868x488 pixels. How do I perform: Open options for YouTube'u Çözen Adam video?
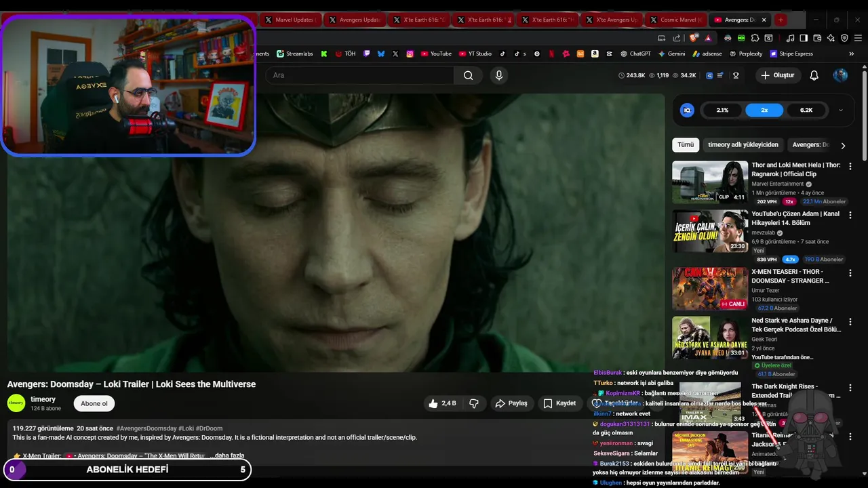(x=850, y=215)
